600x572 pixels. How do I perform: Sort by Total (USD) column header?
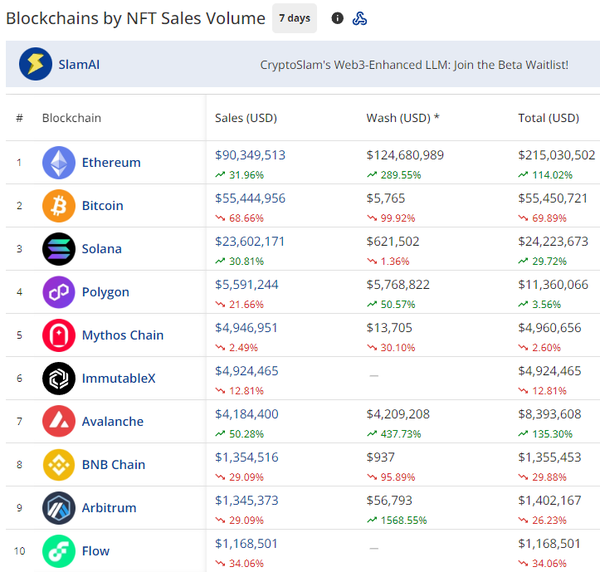point(548,118)
